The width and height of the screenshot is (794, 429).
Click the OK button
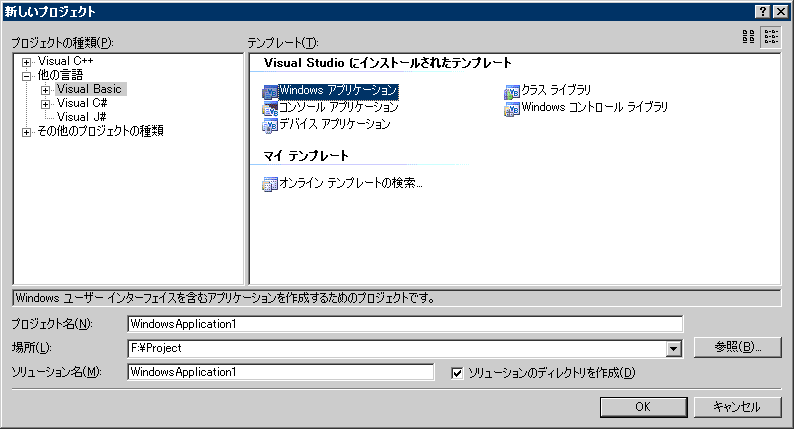pos(643,407)
